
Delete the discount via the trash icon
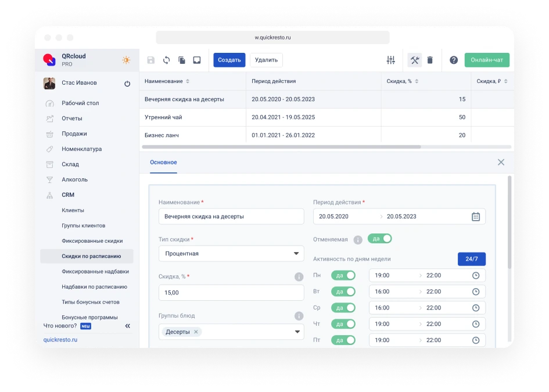[430, 60]
